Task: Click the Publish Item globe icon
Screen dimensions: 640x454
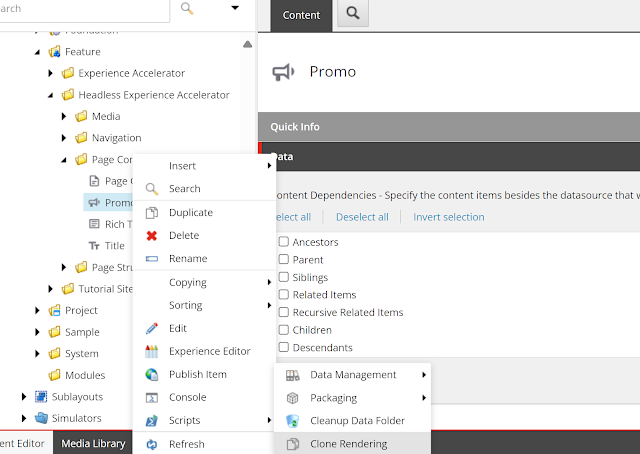Action: point(152,374)
